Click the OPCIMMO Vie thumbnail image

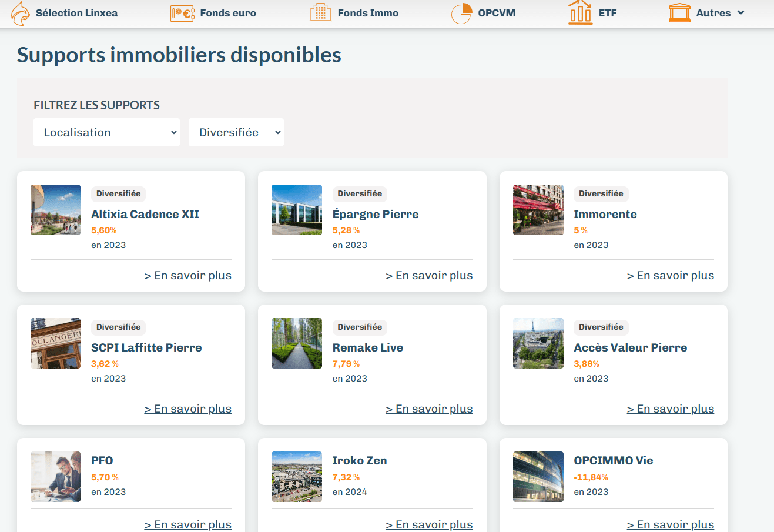pos(538,477)
